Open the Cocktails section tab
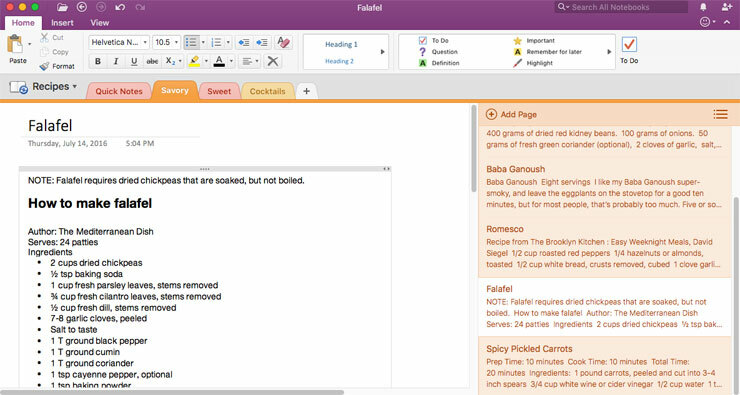Image resolution: width=740 pixels, height=395 pixels. coord(268,92)
